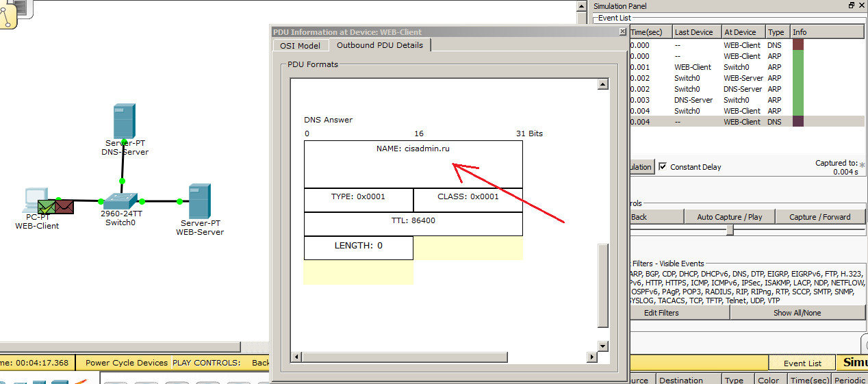
Task: Open the Switch0 2960-24TT device
Action: (121, 200)
